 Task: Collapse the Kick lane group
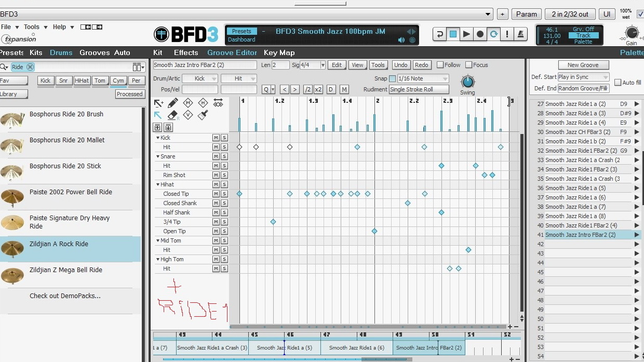point(158,138)
